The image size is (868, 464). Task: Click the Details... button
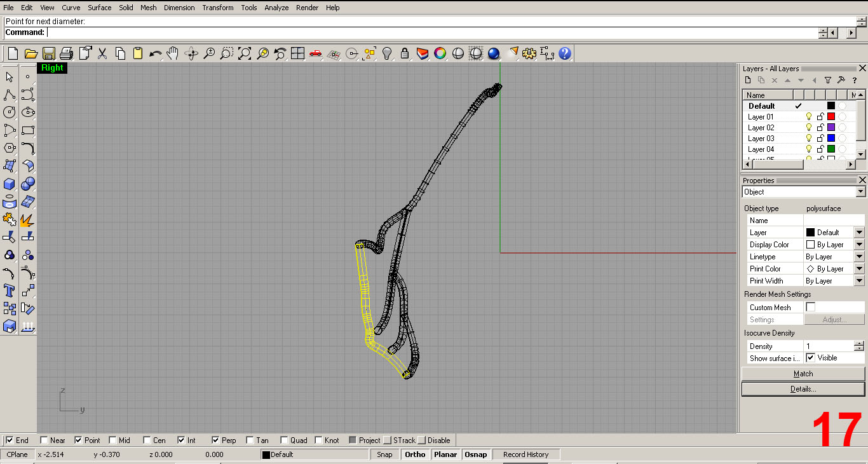pos(803,388)
